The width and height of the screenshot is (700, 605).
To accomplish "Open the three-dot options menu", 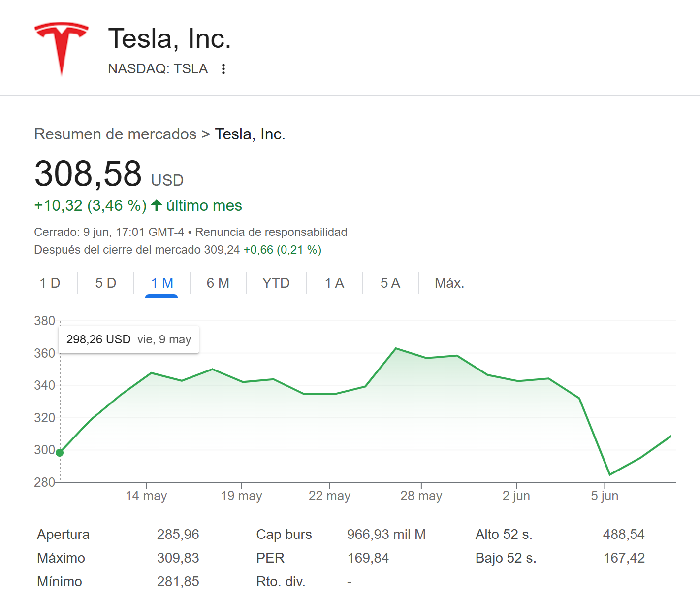I will point(223,69).
